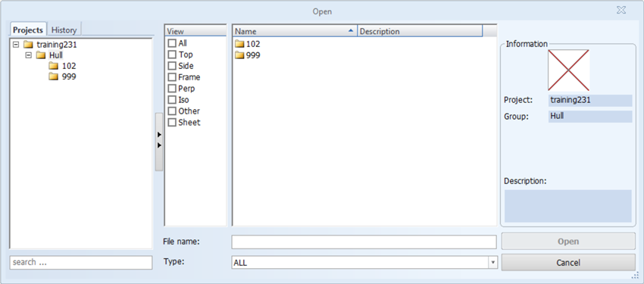The height and width of the screenshot is (284, 644).
Task: Click the 102 folder icon in Projects tree
Action: 53,66
